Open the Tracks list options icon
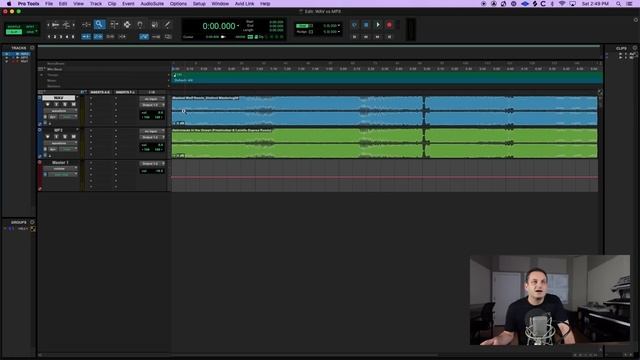This screenshot has width=640, height=360. pyautogui.click(x=32, y=48)
